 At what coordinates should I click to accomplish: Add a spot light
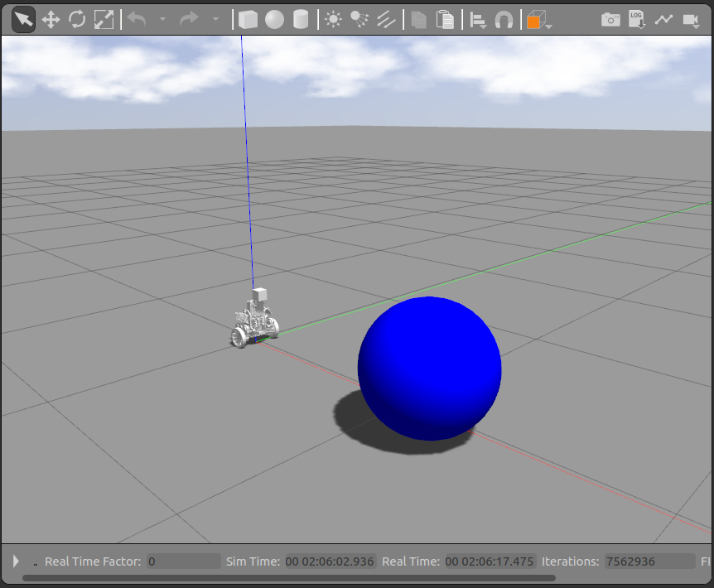[x=359, y=20]
